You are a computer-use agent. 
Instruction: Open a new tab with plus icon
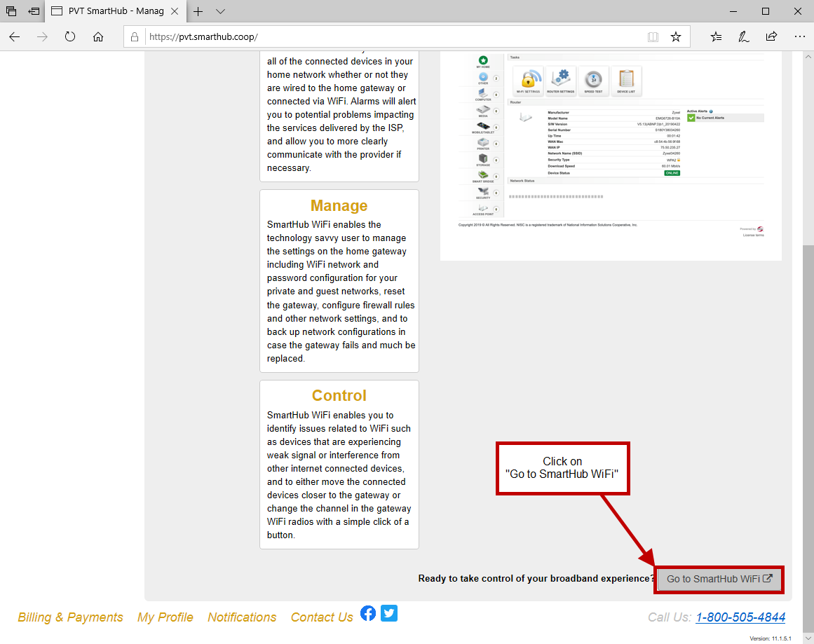pyautogui.click(x=198, y=11)
